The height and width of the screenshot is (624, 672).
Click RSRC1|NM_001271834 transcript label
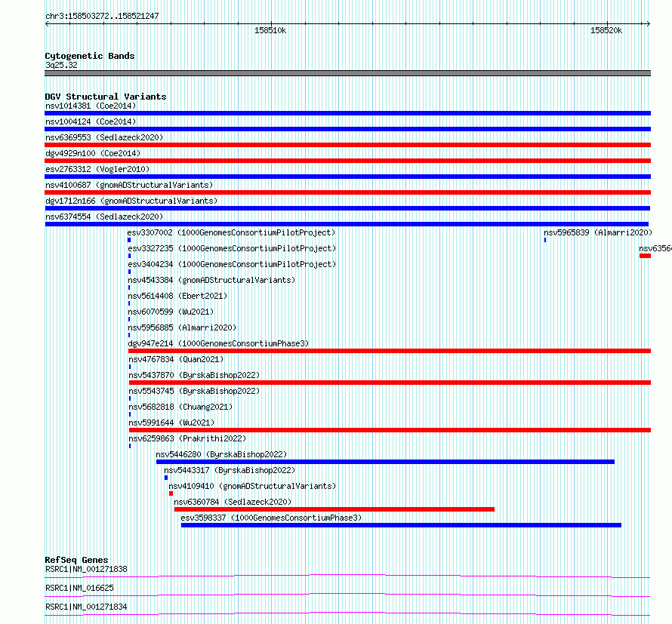click(x=86, y=607)
